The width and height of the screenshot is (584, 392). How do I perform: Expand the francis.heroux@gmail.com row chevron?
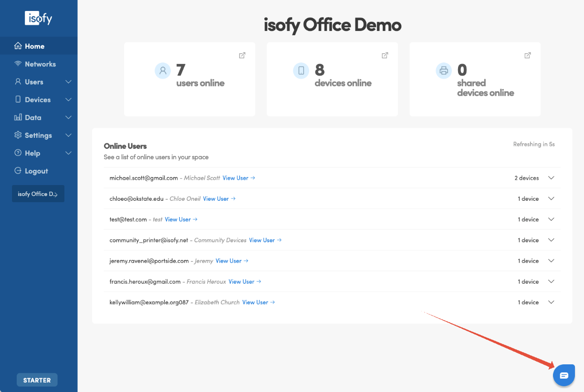pyautogui.click(x=551, y=281)
